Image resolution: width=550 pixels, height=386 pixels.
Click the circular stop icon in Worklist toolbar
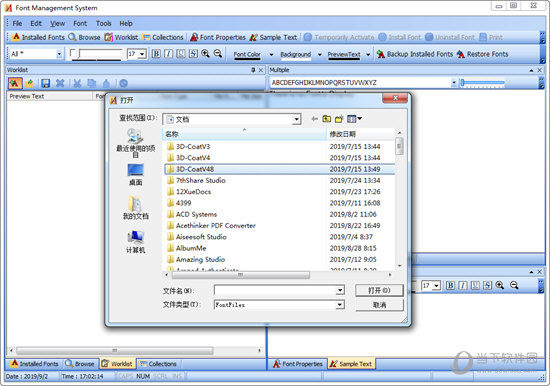[x=123, y=83]
